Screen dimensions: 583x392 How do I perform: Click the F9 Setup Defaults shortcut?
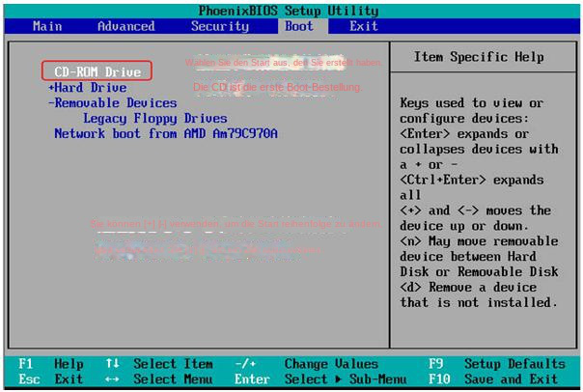coord(497,363)
